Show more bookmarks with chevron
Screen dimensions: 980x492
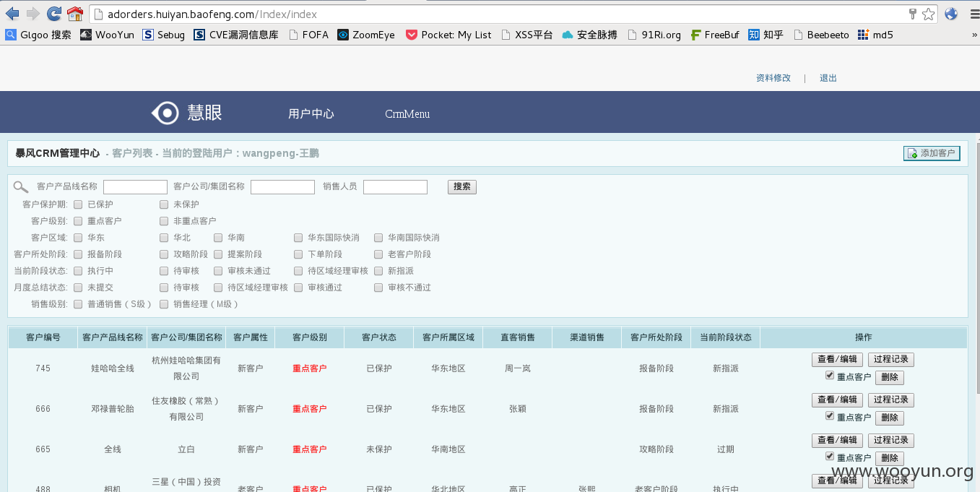[x=974, y=34]
